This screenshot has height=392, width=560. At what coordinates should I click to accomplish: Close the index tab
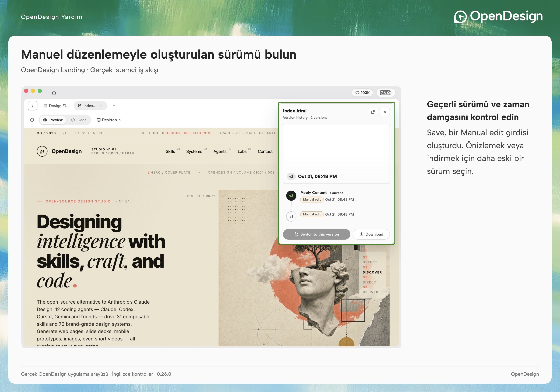pyautogui.click(x=101, y=106)
